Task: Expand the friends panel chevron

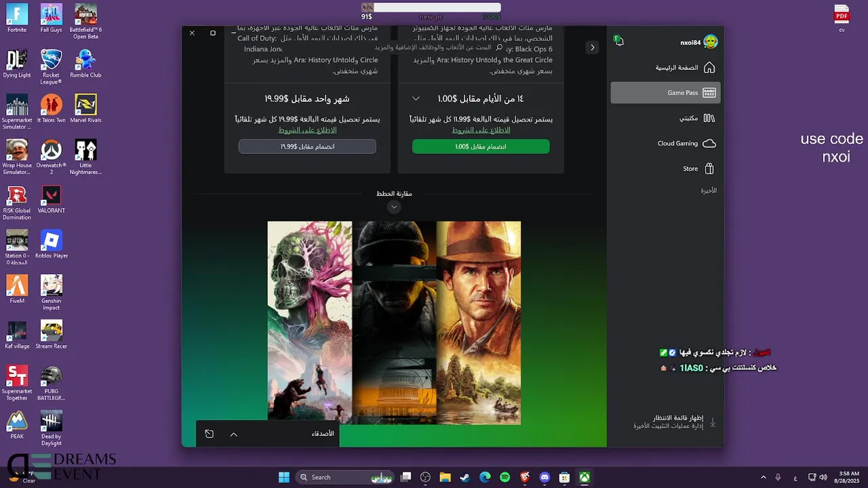Action: coord(234,434)
